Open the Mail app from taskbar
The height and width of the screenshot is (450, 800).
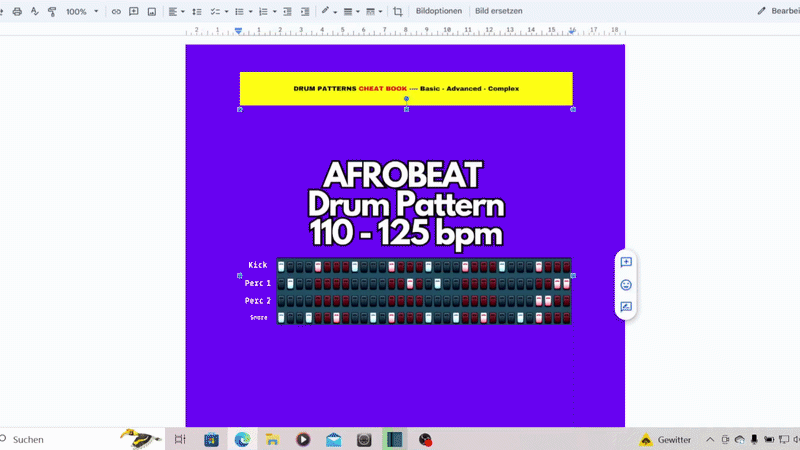pyautogui.click(x=334, y=439)
